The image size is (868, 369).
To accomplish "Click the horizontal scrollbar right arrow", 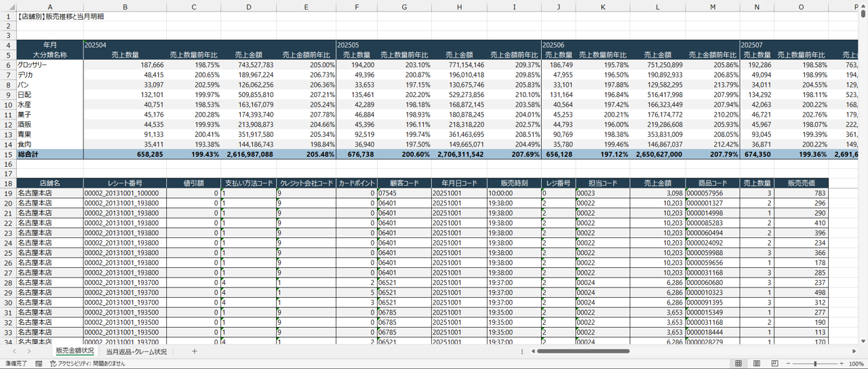I will point(854,351).
